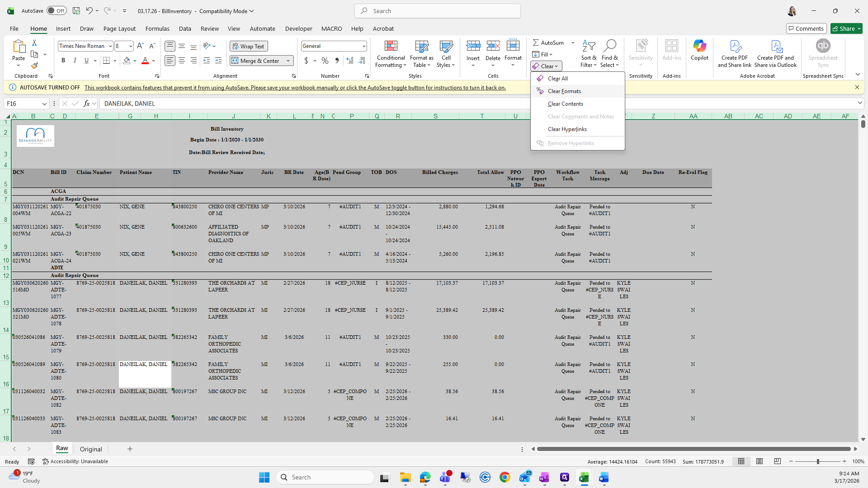Click the AutoSave workbook features link
Screen dimensions: 868x488
pos(295,88)
